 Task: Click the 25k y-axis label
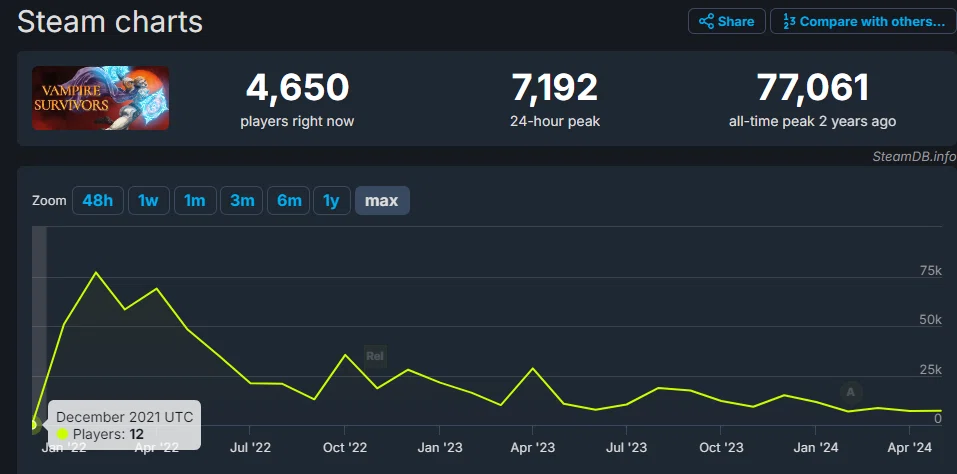[930, 370]
